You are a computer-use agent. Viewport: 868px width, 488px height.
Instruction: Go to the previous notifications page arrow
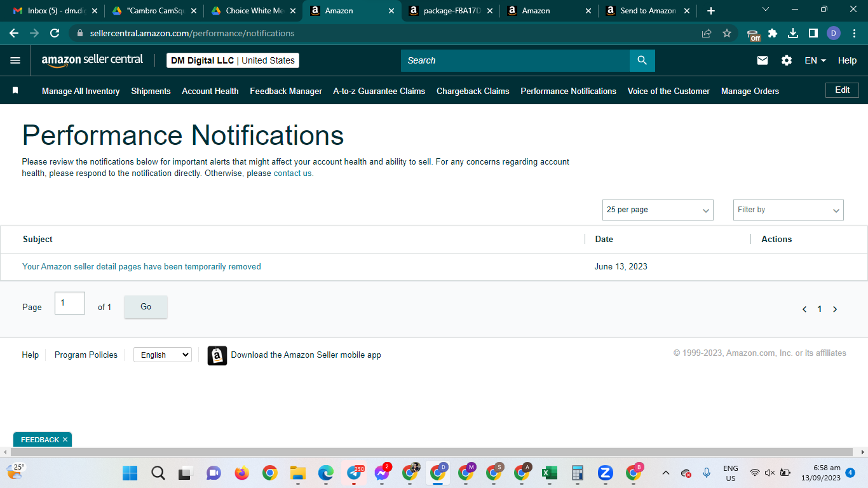804,309
